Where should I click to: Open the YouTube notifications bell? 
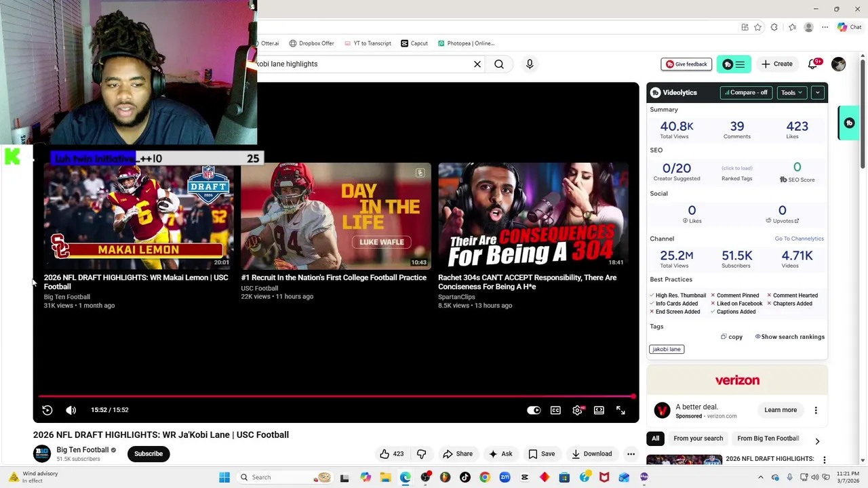pyautogui.click(x=813, y=64)
